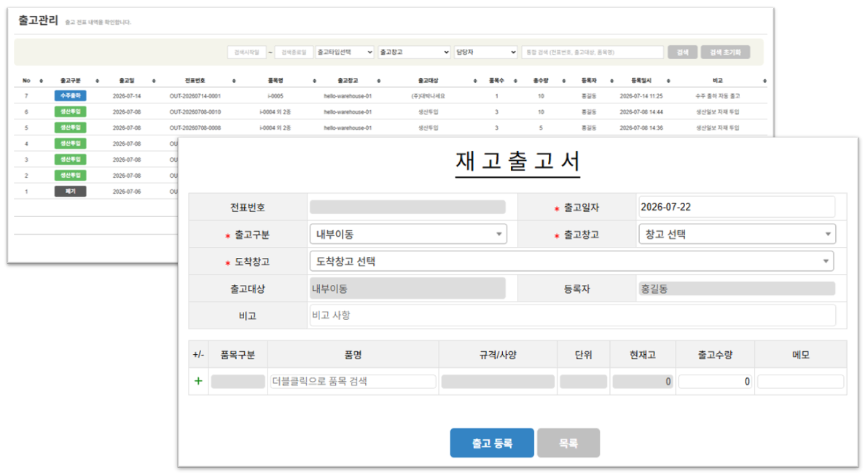
Task: Select slip number OUT-20260708-0008
Action: click(195, 127)
